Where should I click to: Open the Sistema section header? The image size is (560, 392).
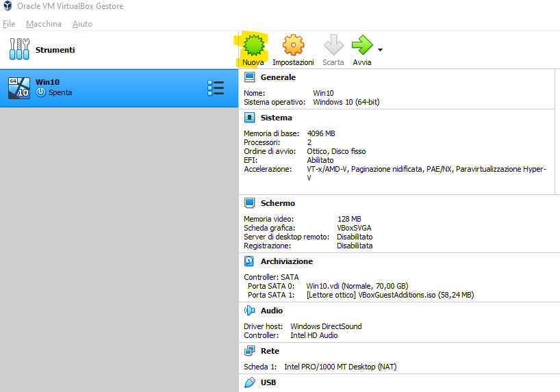point(276,118)
